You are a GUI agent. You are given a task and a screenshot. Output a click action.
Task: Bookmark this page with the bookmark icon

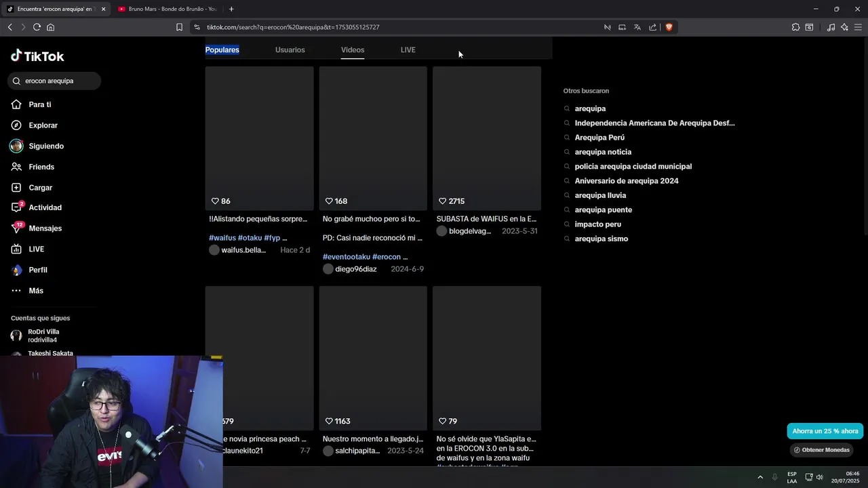(179, 27)
